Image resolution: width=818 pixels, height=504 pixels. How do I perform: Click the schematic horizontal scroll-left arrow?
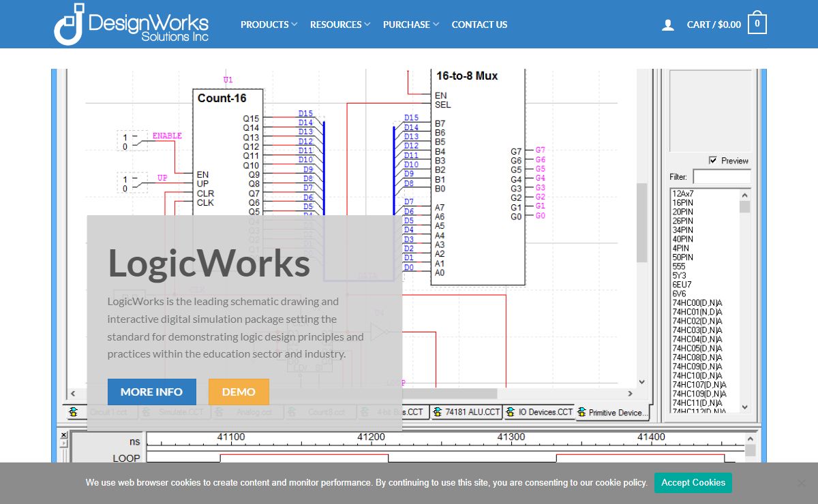74,394
